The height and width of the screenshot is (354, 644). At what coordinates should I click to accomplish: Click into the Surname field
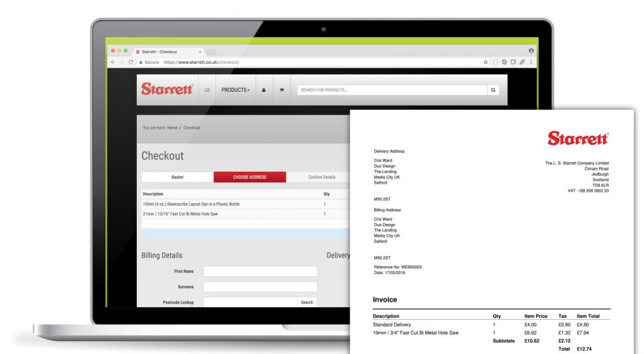click(260, 287)
